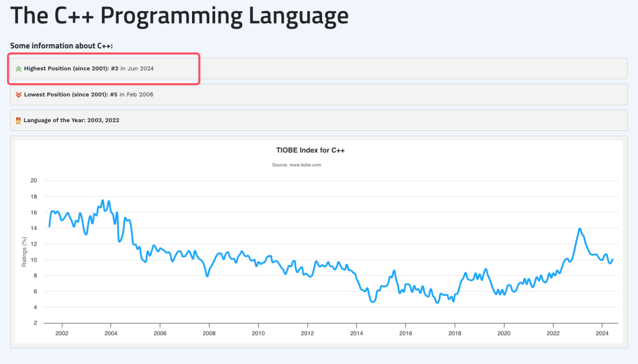This screenshot has width=638, height=364.
Task: Click the 'in Jun 2024' date text
Action: pyautogui.click(x=137, y=68)
